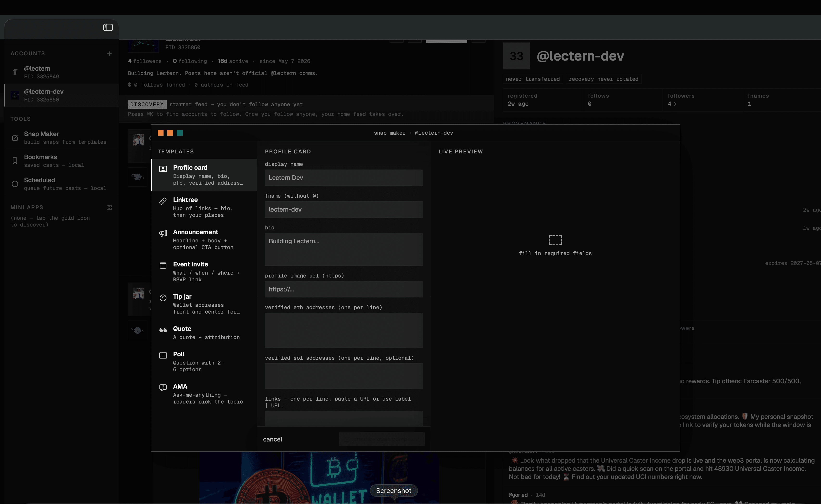Click the Event invite calendar icon
Image resolution: width=821 pixels, height=504 pixels.
(x=163, y=266)
